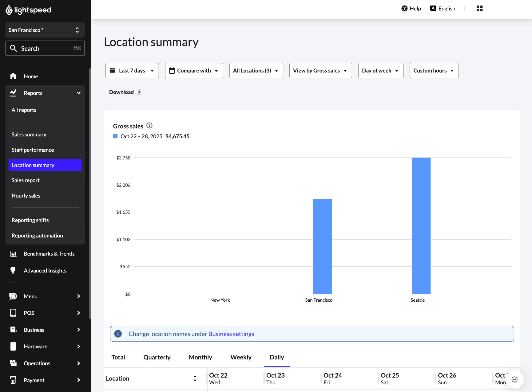The width and height of the screenshot is (532, 392).
Task: Click the Gross sales info icon
Action: (x=149, y=125)
